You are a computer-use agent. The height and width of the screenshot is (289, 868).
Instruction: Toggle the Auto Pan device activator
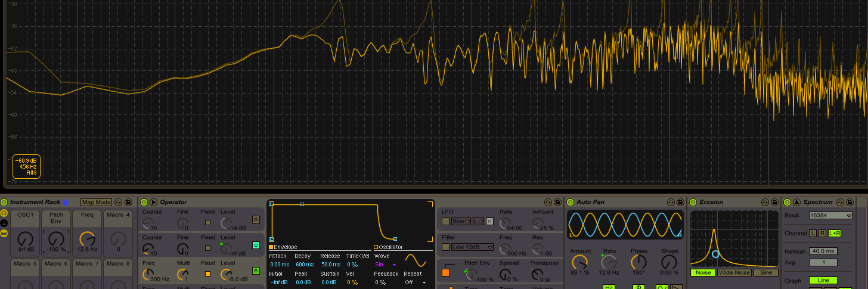[570, 202]
